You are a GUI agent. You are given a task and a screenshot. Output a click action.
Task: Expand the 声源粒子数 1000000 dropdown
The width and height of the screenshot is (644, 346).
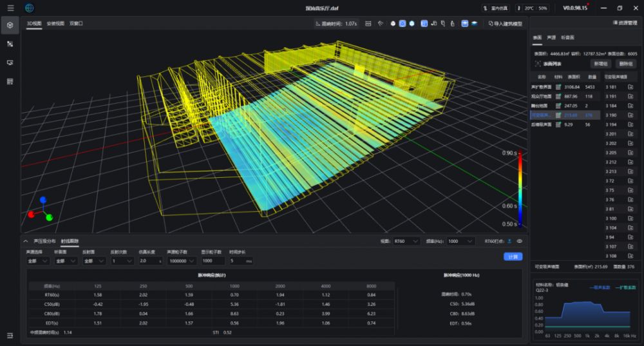pos(181,261)
